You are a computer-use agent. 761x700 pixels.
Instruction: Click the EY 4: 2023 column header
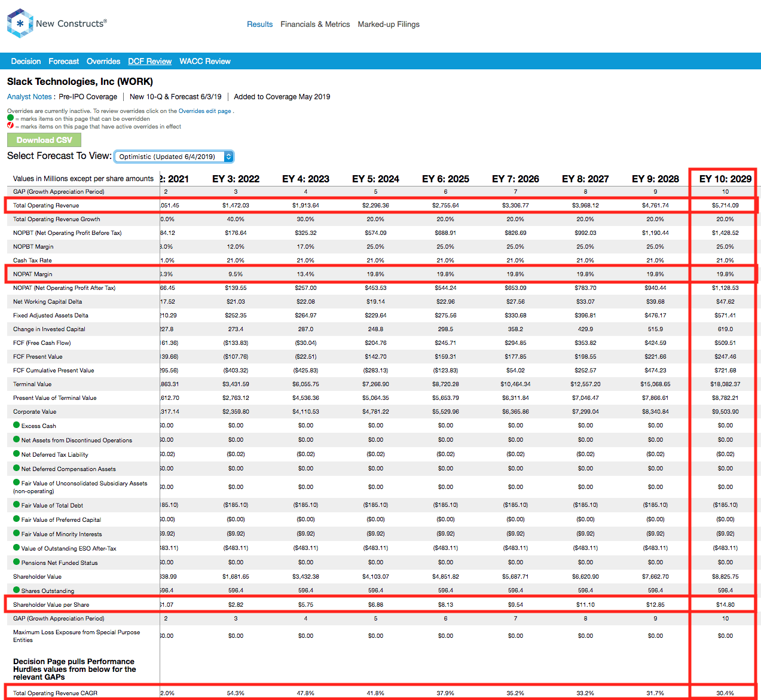pyautogui.click(x=305, y=179)
